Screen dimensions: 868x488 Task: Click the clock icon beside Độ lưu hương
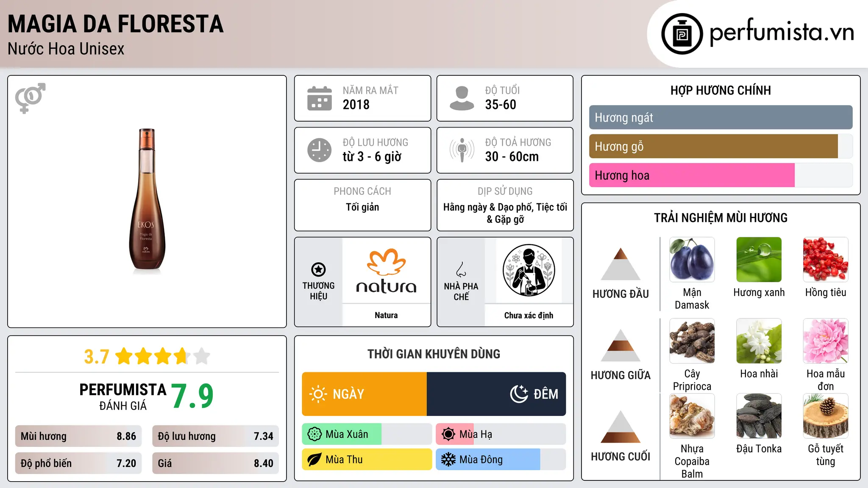(320, 150)
